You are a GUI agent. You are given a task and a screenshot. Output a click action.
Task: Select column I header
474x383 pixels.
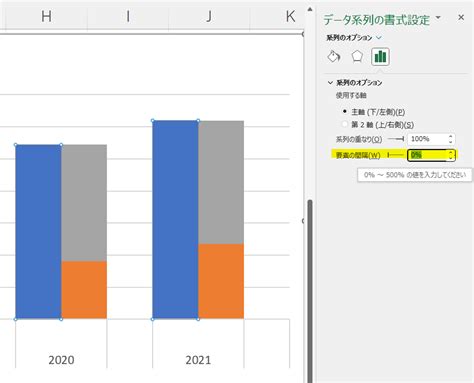point(128,16)
